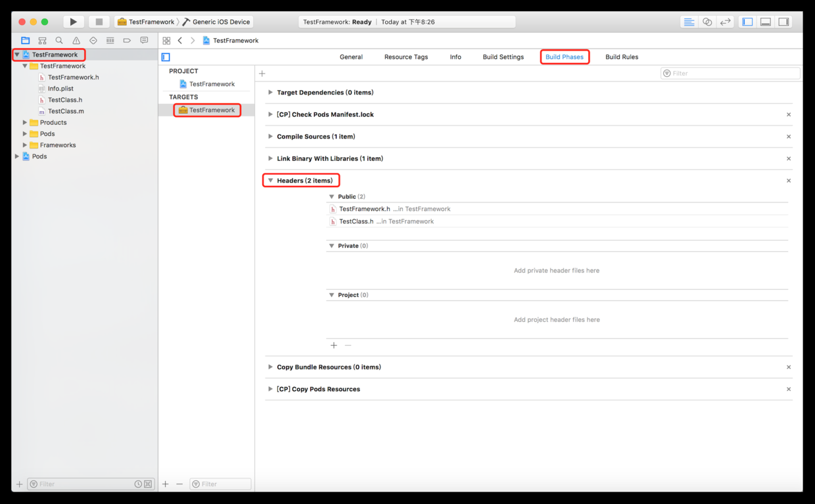Add a header using the plus button
815x504 pixels.
[x=334, y=346]
